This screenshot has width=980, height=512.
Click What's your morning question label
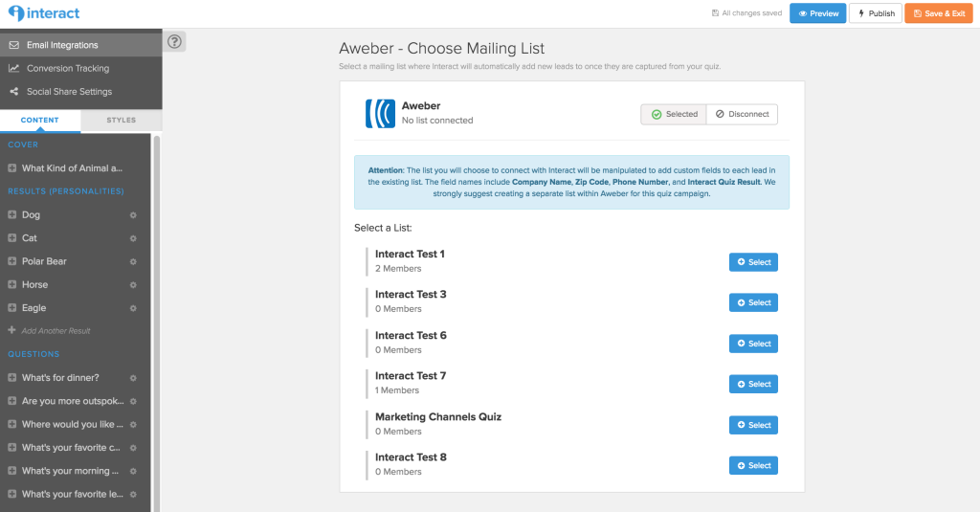point(70,471)
